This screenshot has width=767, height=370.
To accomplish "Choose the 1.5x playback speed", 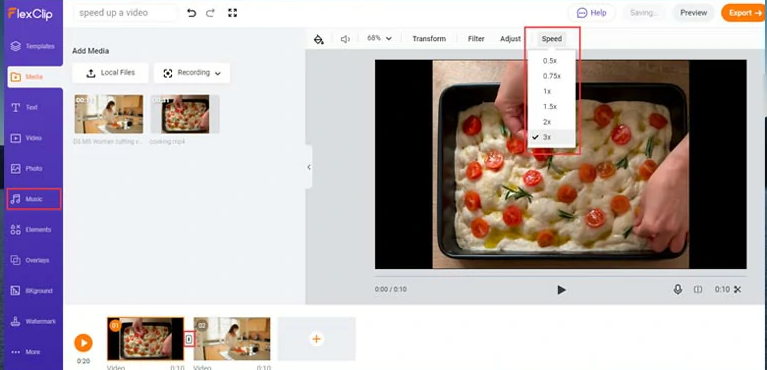I will pos(551,107).
